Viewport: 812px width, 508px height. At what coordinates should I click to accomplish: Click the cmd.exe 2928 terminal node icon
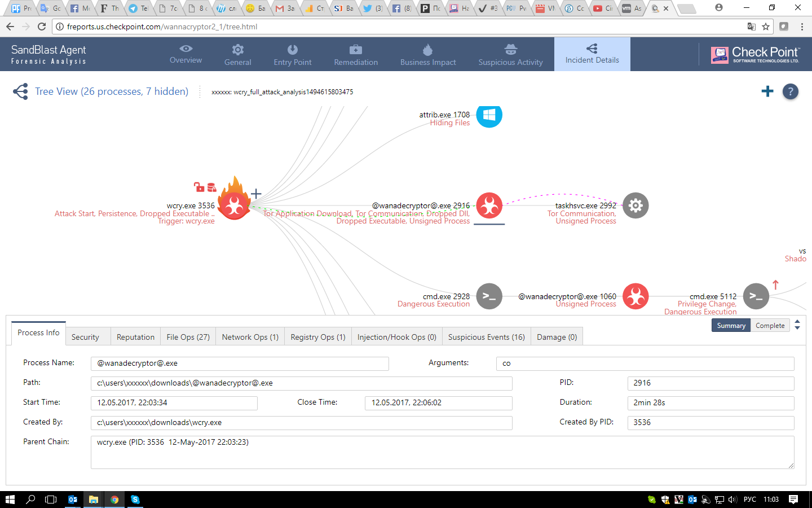(x=489, y=296)
